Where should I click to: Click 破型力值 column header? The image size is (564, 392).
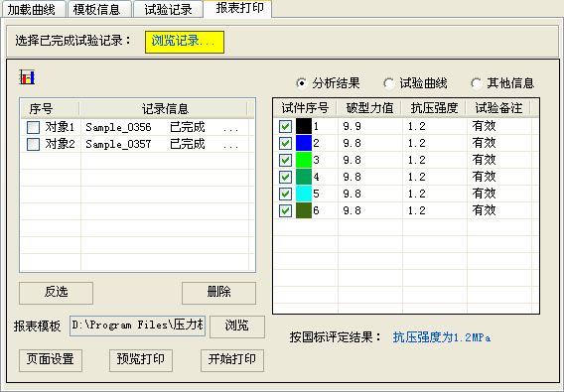369,108
